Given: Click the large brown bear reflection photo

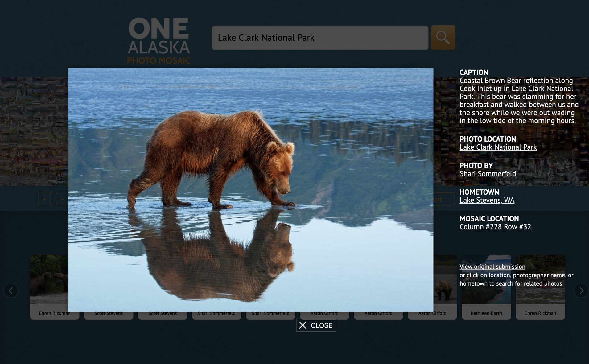Looking at the screenshot, I should (x=250, y=189).
